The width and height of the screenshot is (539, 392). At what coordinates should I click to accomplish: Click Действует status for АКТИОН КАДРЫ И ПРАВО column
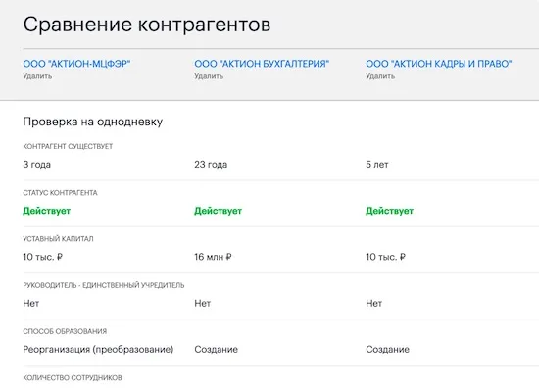click(x=389, y=211)
